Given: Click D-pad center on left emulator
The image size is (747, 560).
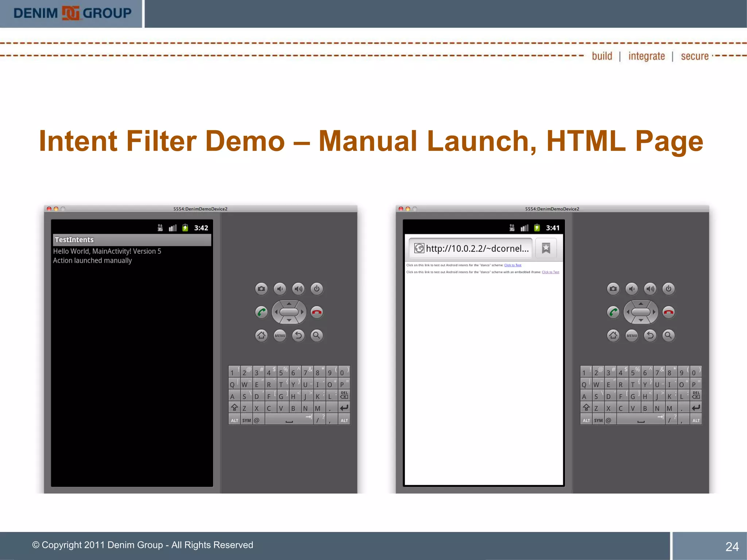Looking at the screenshot, I should [x=289, y=312].
